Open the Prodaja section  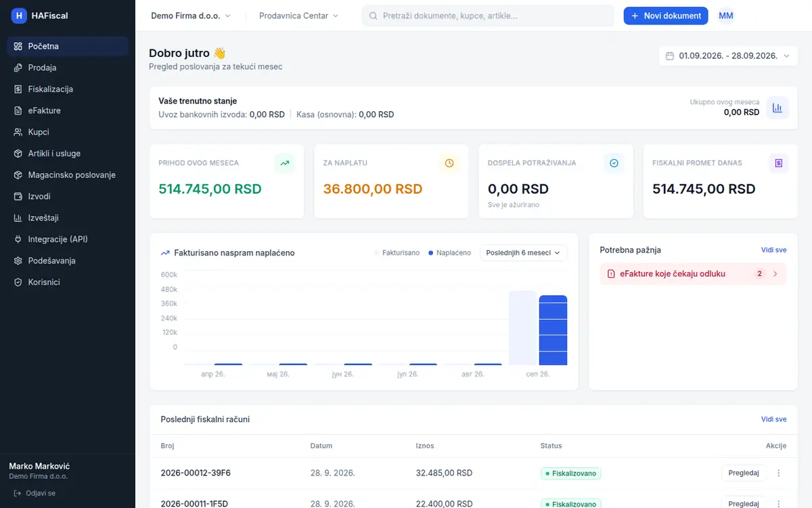point(68,68)
